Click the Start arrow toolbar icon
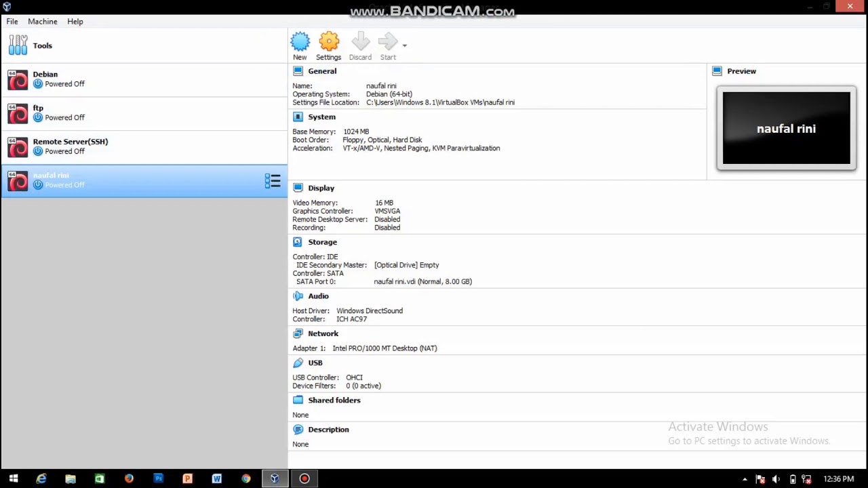The height and width of the screenshot is (488, 868). (x=388, y=42)
